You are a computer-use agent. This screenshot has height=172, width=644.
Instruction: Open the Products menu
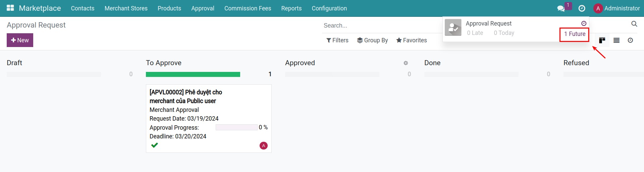click(x=169, y=8)
